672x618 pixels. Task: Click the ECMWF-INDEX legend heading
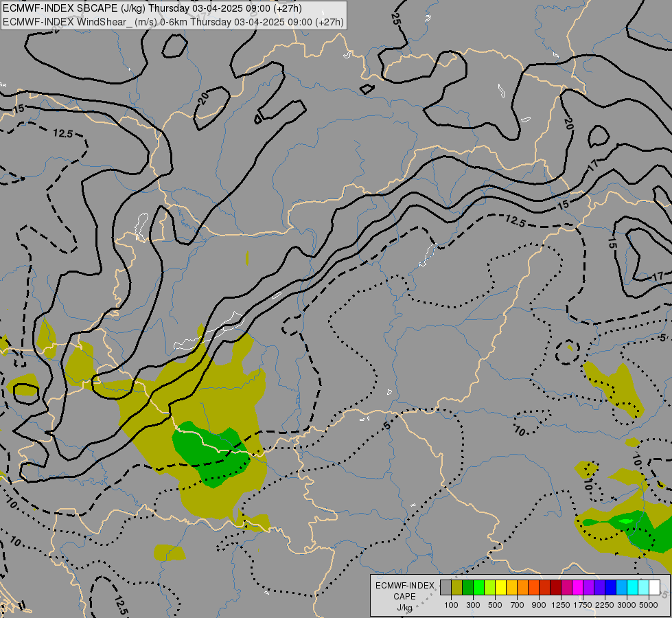[404, 586]
